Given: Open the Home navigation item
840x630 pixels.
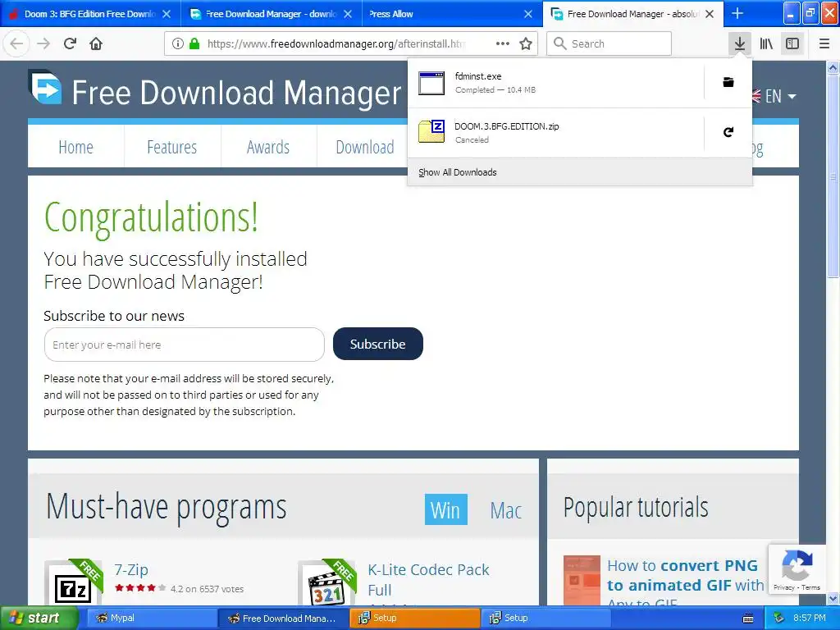Looking at the screenshot, I should point(75,147).
